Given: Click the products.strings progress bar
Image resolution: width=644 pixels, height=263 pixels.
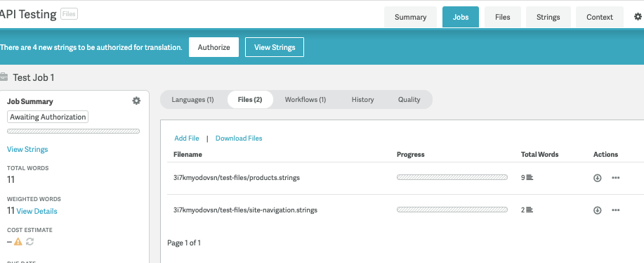Looking at the screenshot, I should [x=452, y=177].
